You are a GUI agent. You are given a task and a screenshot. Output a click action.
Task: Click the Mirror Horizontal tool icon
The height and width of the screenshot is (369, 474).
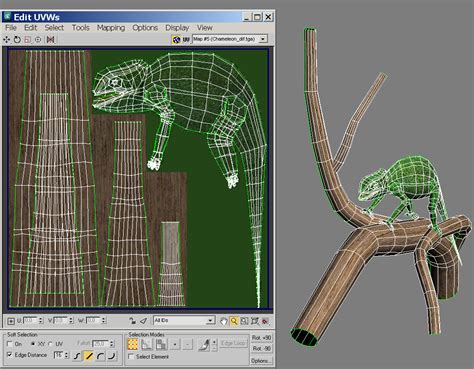50,40
